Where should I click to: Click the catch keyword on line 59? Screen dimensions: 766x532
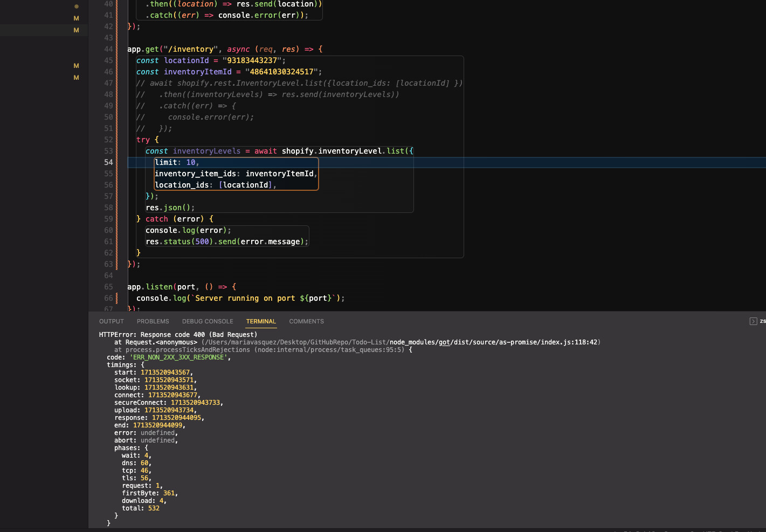pos(156,219)
